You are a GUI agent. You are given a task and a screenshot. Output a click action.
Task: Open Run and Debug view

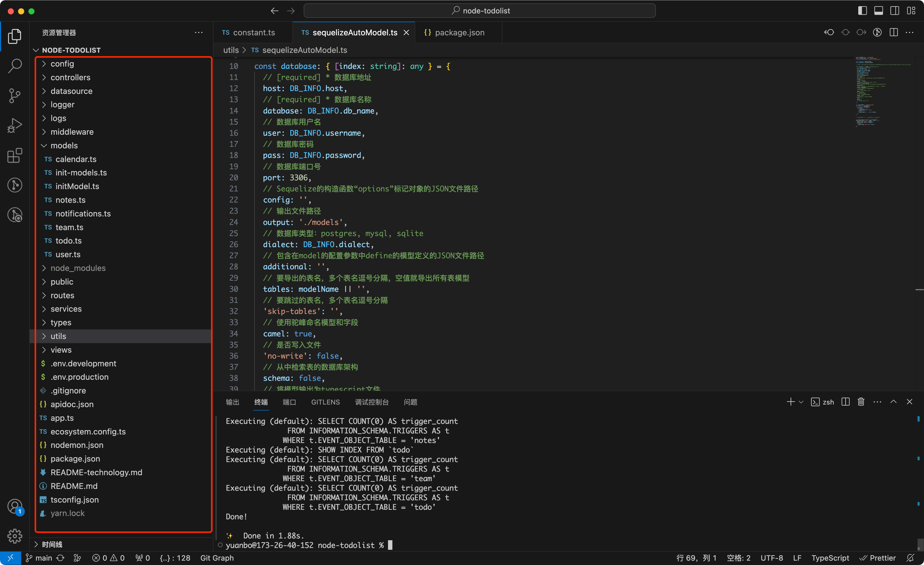[15, 125]
